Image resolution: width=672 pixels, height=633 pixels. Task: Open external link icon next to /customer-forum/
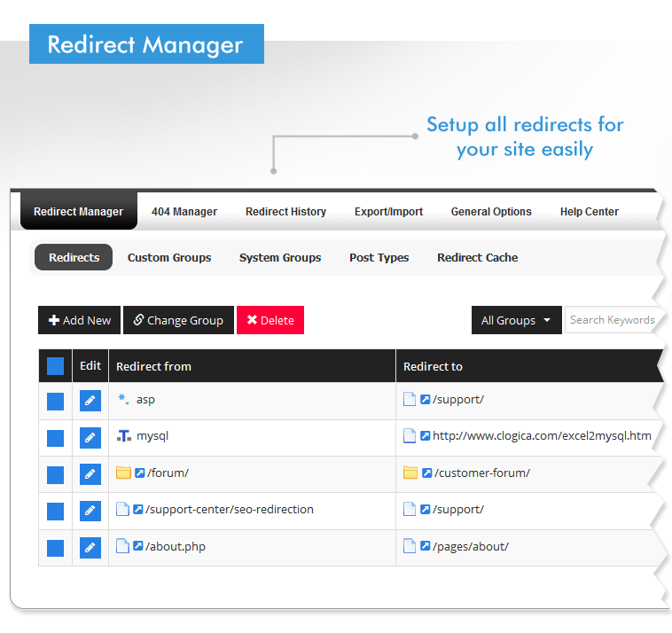pyautogui.click(x=426, y=473)
